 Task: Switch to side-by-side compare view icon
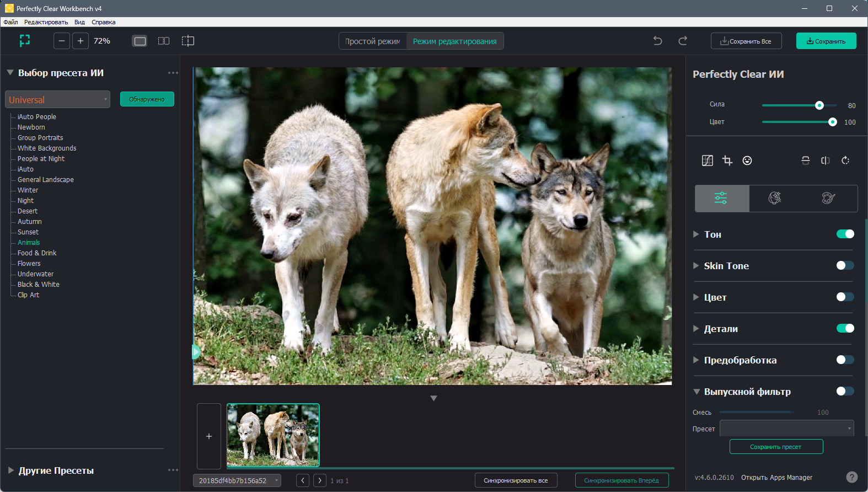click(164, 41)
